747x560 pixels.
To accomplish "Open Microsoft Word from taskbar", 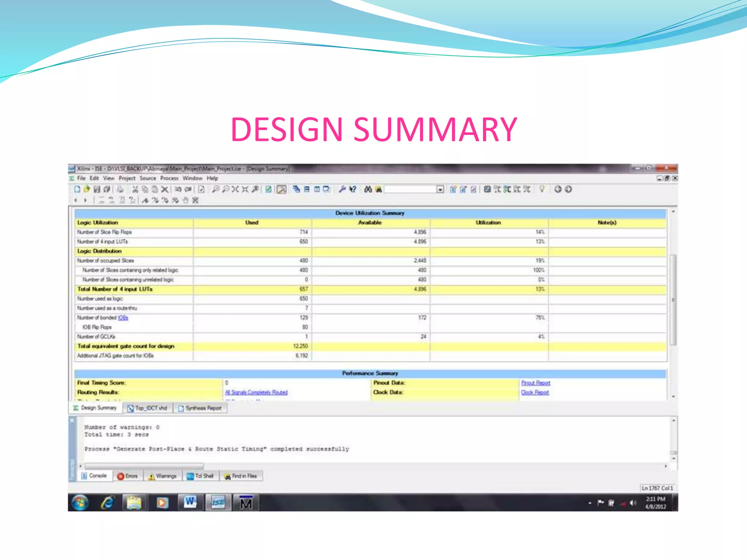I will pyautogui.click(x=190, y=503).
